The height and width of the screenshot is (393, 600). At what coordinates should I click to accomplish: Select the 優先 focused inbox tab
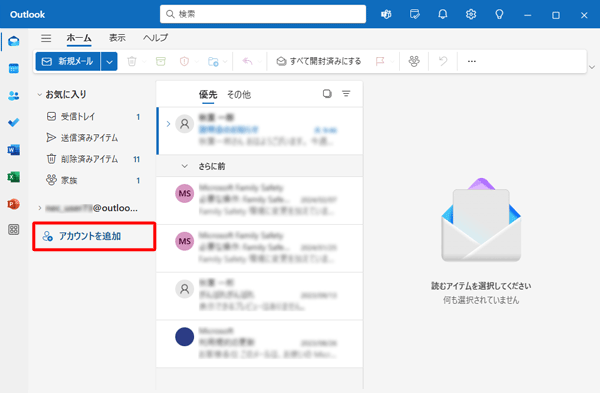click(208, 95)
